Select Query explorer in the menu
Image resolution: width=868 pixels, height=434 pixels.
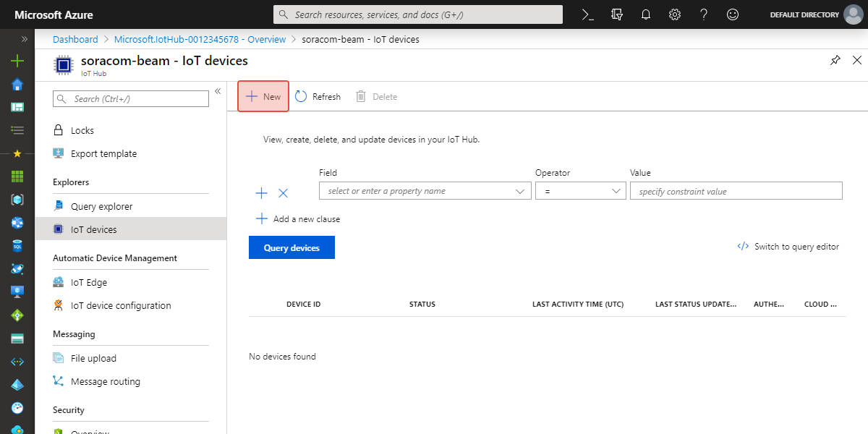101,206
